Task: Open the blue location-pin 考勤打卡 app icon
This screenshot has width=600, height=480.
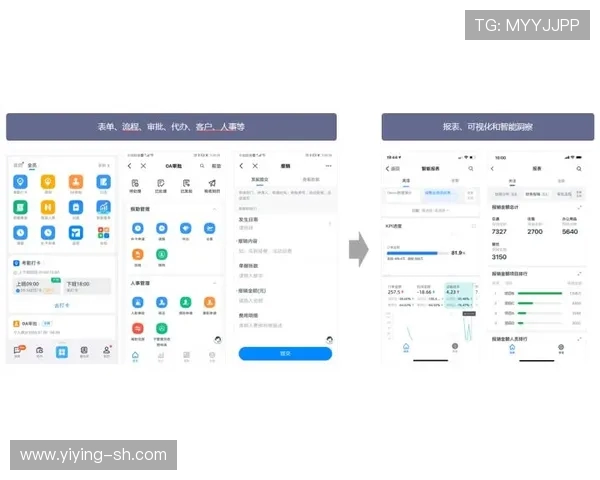Action: (20, 181)
